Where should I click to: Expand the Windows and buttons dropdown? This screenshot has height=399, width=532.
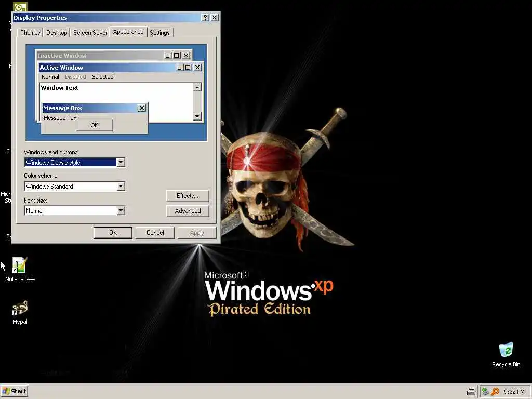(121, 163)
